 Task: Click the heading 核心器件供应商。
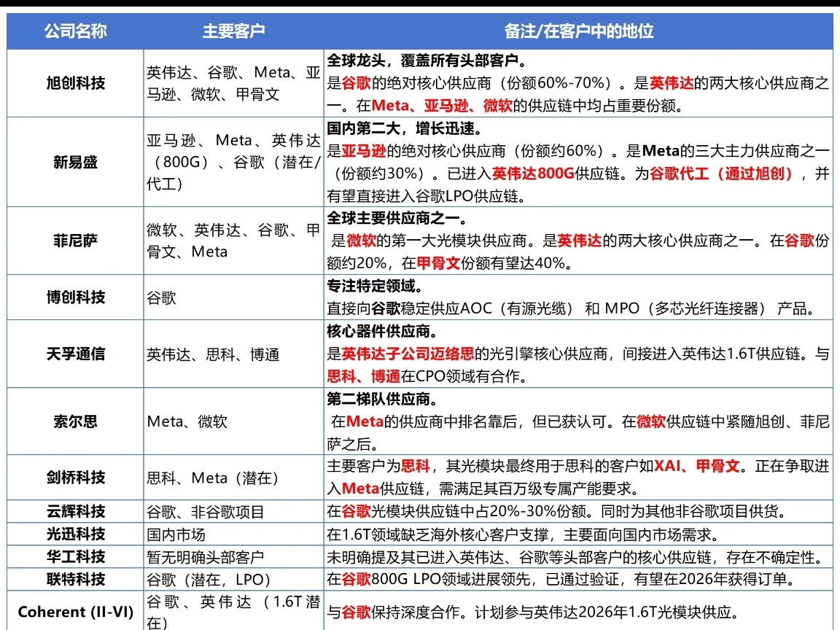[x=383, y=331]
